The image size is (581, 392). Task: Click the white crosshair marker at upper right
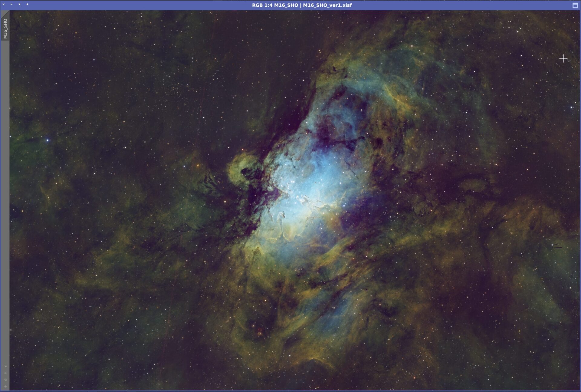tap(563, 58)
